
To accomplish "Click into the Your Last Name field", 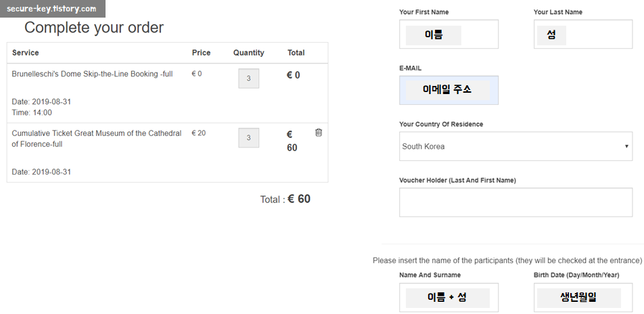I will click(582, 35).
